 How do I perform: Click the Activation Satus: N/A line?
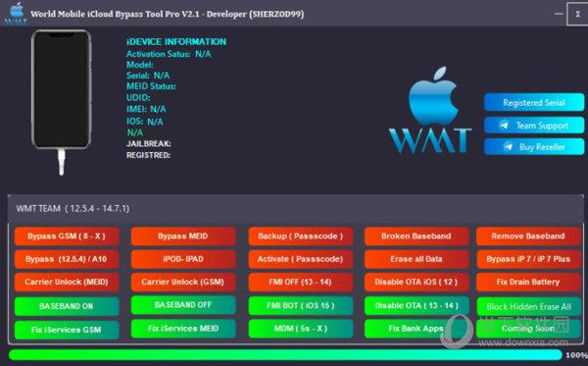point(169,54)
